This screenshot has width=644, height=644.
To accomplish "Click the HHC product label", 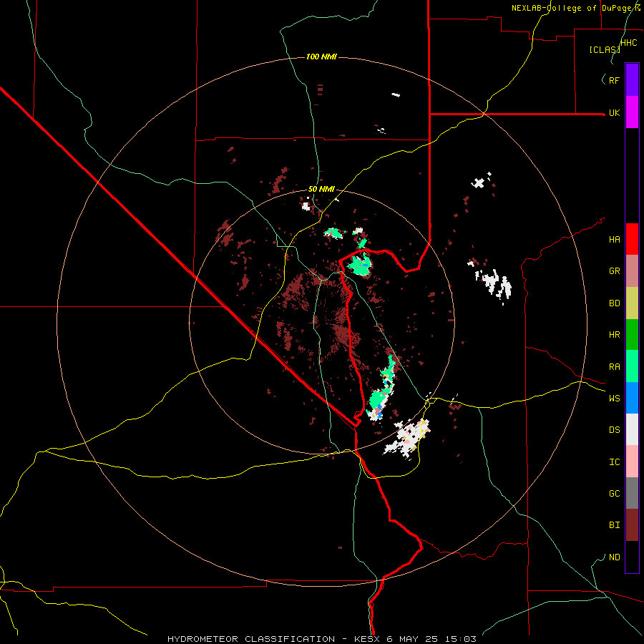I will pos(629,43).
